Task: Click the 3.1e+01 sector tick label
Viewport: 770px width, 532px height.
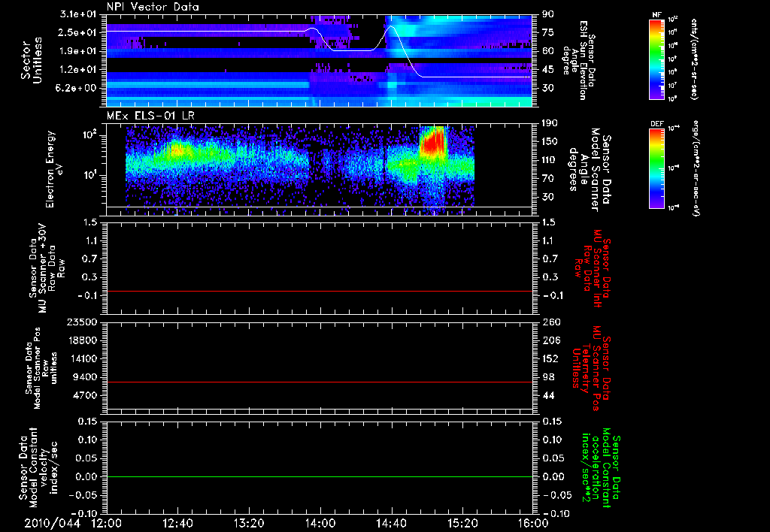Action: coord(77,14)
